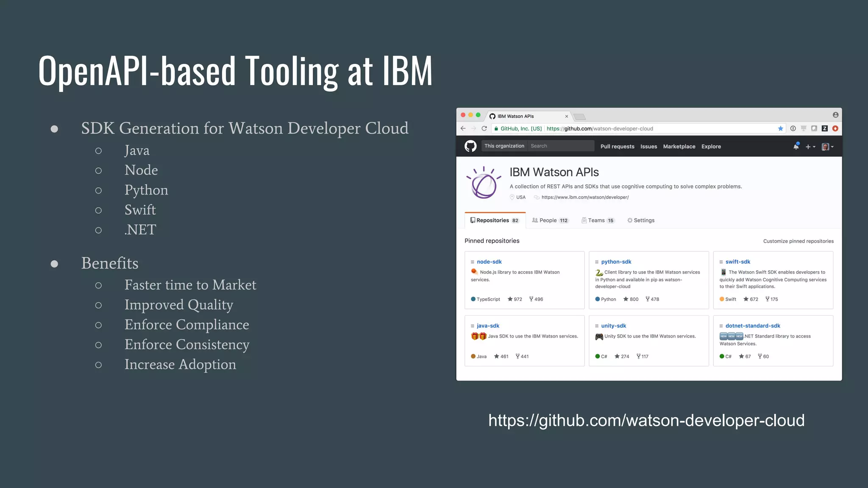The width and height of the screenshot is (868, 488).
Task: Click the stars count 972 on node-sdk
Action: pos(515,299)
